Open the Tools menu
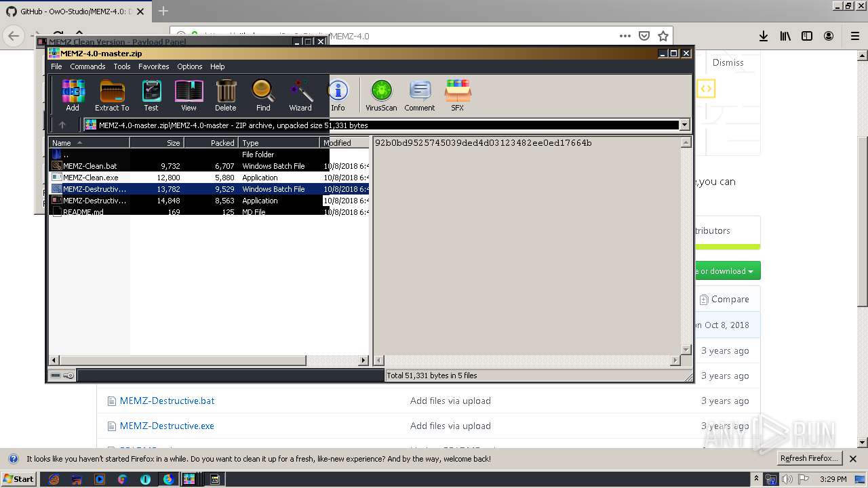 122,66
